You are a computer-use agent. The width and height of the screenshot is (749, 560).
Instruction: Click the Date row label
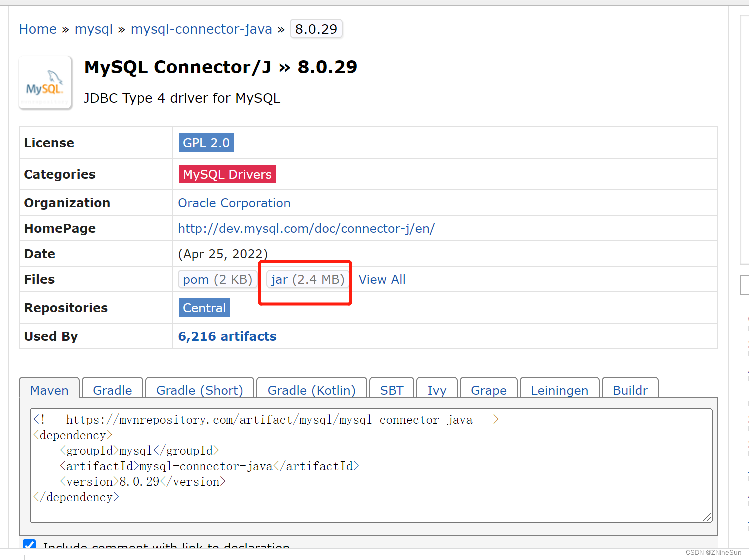click(40, 254)
